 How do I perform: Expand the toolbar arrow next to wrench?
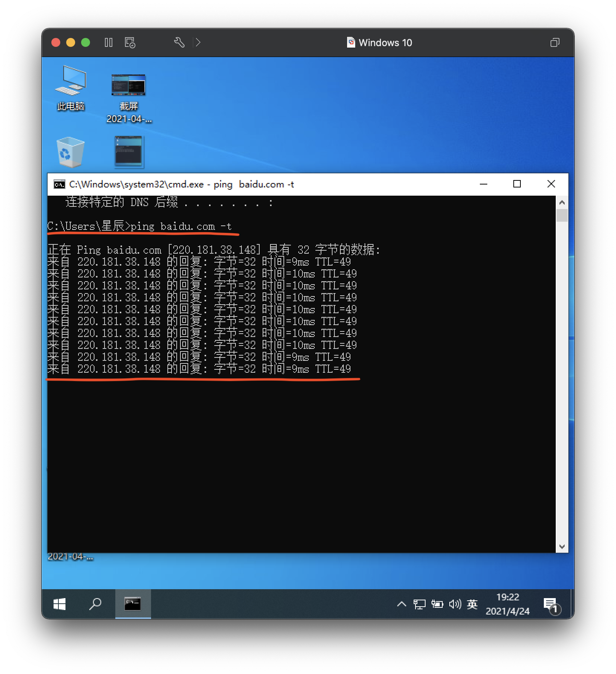click(198, 42)
